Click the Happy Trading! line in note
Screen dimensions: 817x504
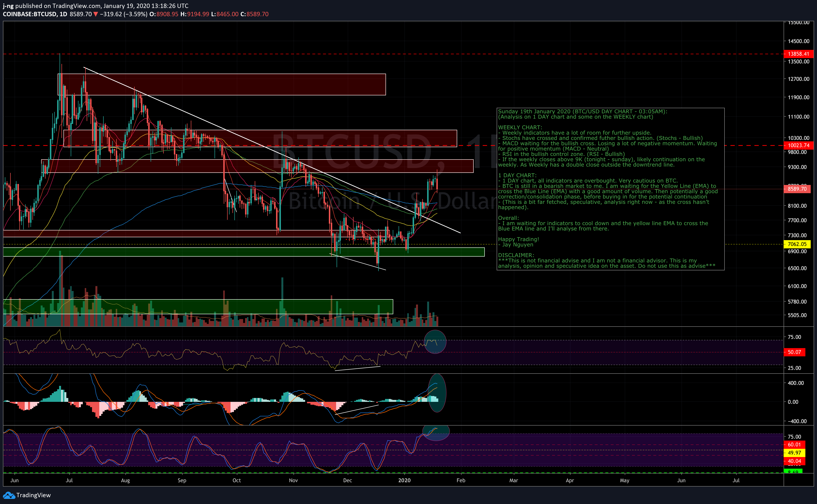click(x=518, y=240)
